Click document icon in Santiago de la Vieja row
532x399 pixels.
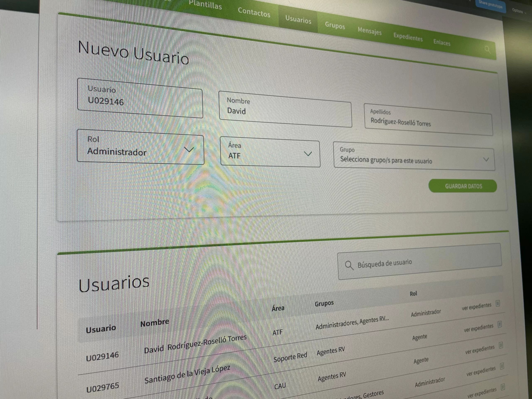click(x=501, y=345)
